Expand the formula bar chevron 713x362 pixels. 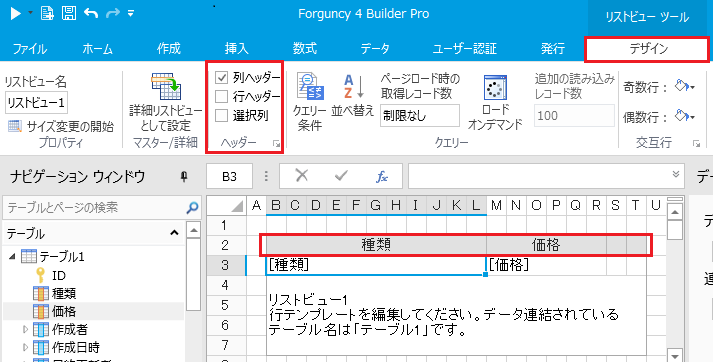[676, 174]
